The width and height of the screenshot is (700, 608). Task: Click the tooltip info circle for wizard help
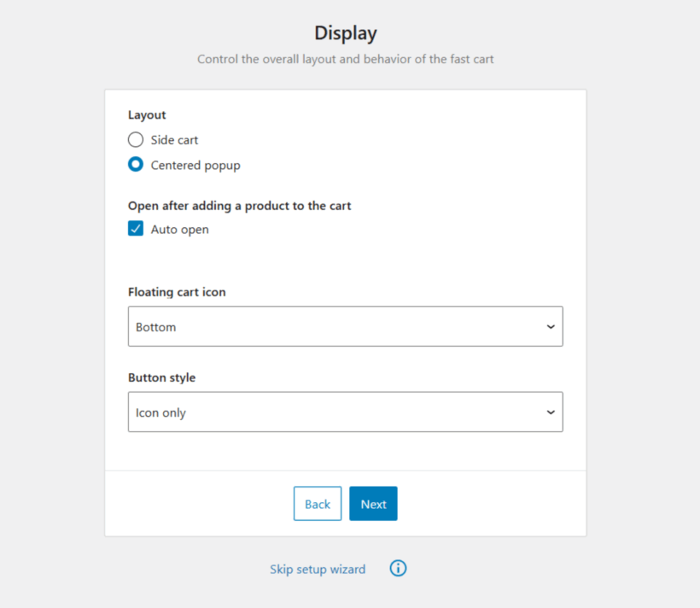coord(398,568)
